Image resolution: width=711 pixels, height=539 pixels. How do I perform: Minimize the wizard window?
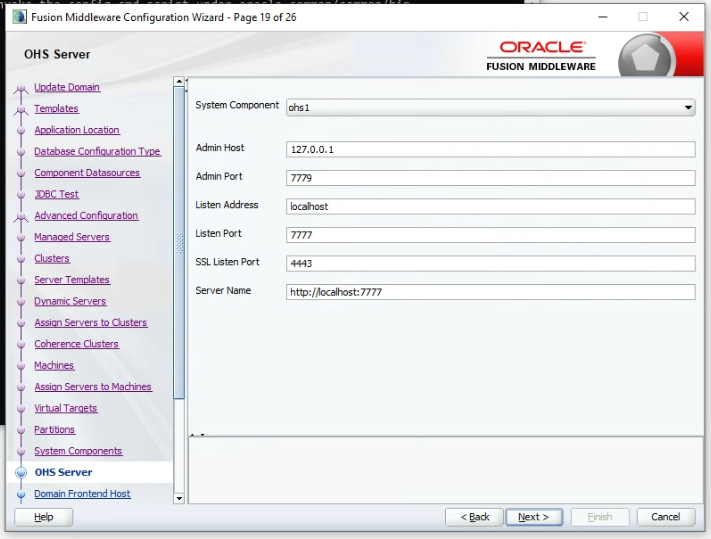pyautogui.click(x=603, y=17)
